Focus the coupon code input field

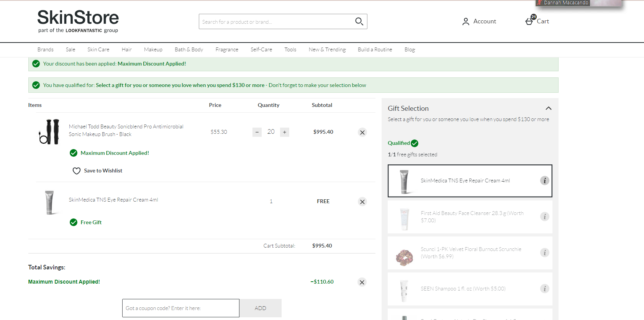point(181,308)
